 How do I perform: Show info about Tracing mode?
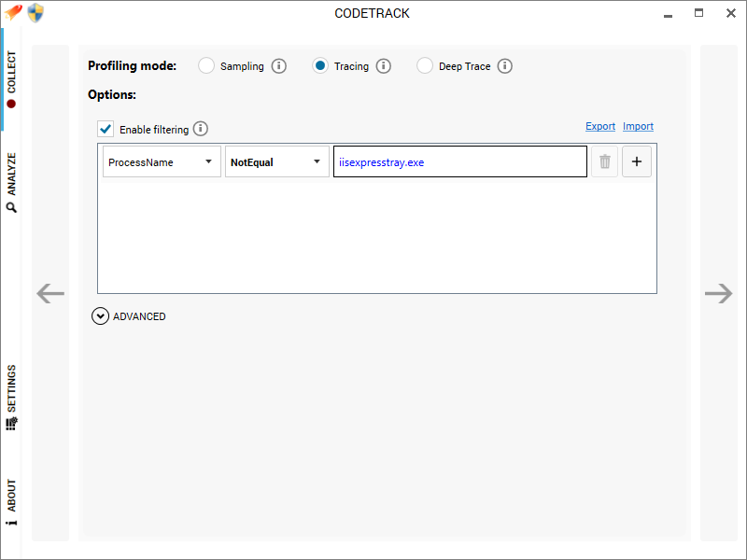[x=384, y=65]
